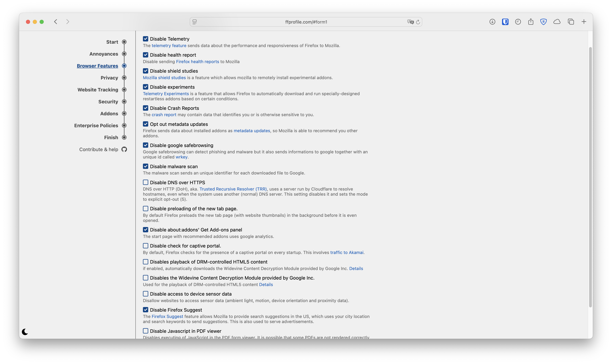Viewport: 612px width, 364px height.
Task: Select the Start step circle marker
Action: (x=124, y=42)
